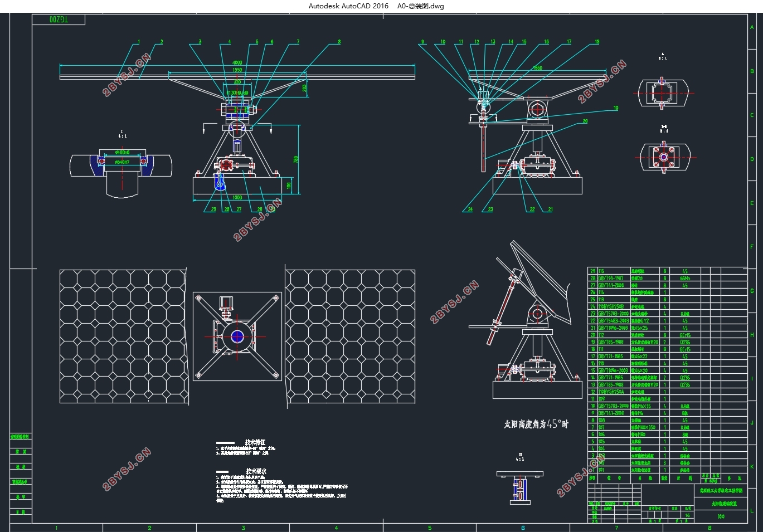Click the "190" base height dimension
763x532 pixels.
[288, 186]
